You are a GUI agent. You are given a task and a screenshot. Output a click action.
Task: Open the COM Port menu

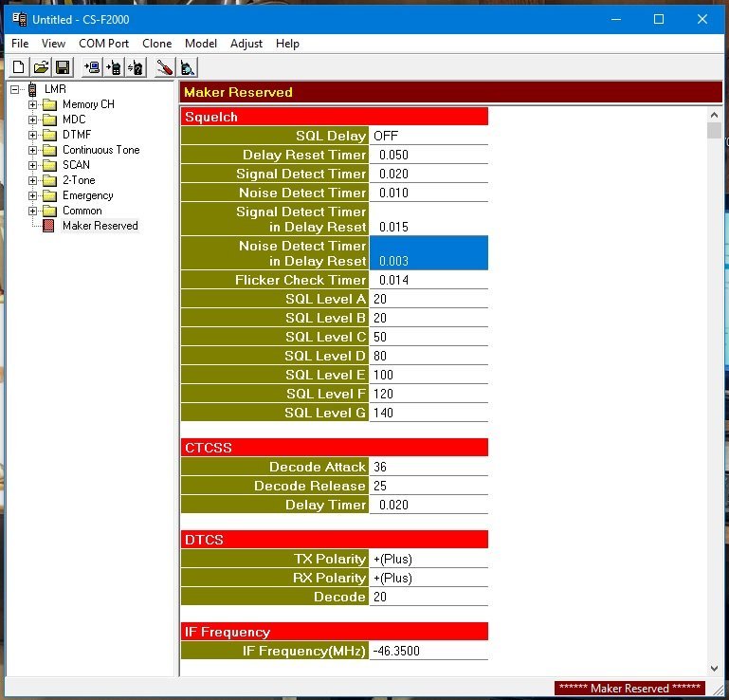(103, 44)
